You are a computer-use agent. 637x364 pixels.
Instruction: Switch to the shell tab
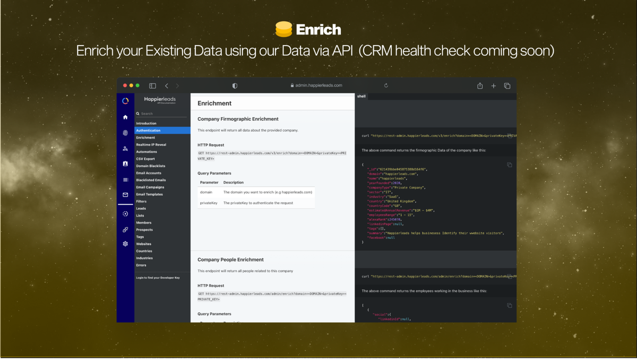[x=361, y=96]
